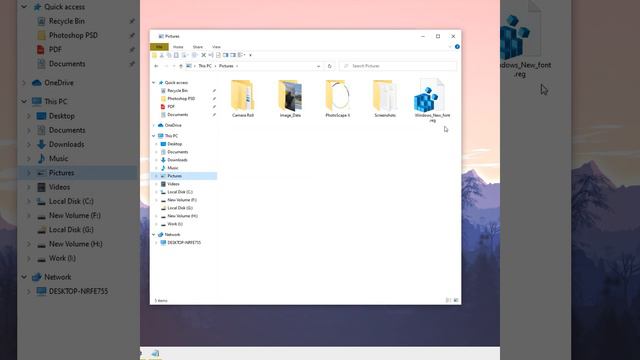
Task: Open PDF folder in navigation pane
Action: 171,107
